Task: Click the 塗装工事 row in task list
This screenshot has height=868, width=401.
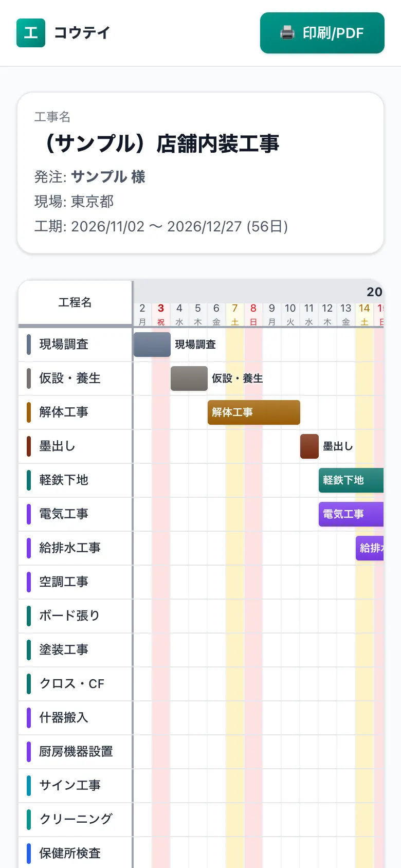Action: click(x=76, y=650)
